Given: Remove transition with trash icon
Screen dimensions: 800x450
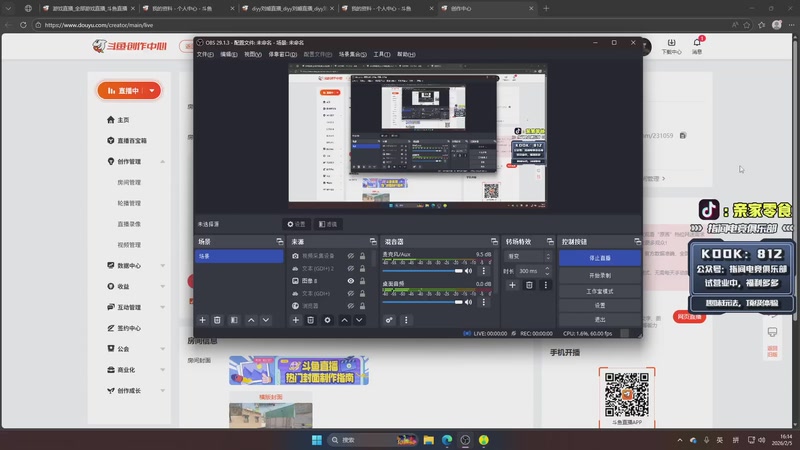Looking at the screenshot, I should (x=529, y=285).
